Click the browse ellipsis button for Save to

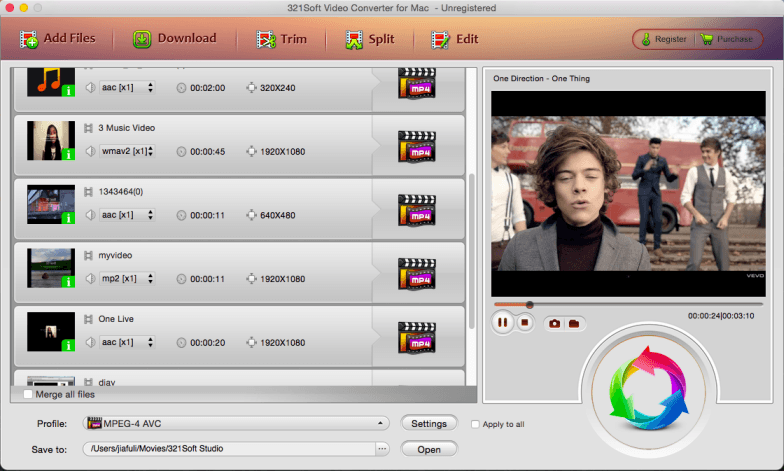point(382,449)
